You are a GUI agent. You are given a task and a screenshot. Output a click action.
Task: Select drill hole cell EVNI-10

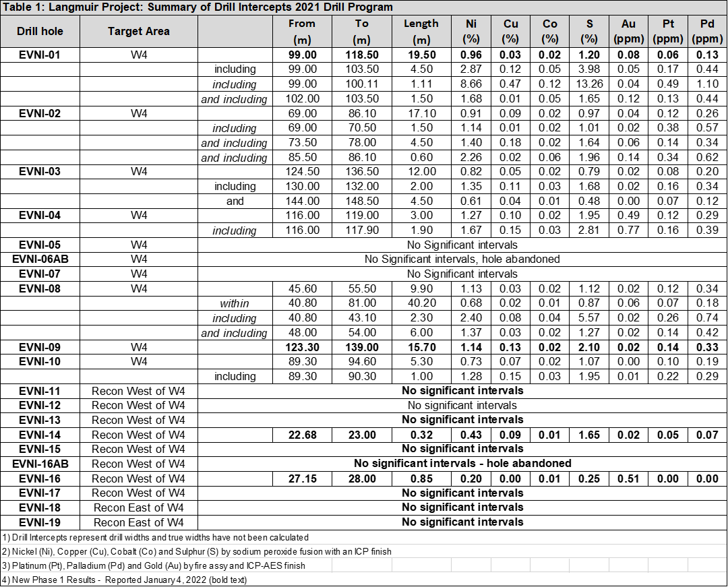point(40,361)
